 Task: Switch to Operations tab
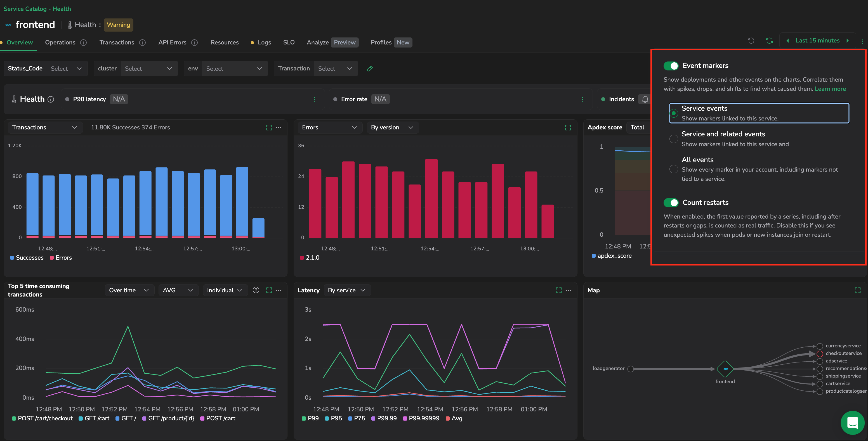pyautogui.click(x=60, y=43)
